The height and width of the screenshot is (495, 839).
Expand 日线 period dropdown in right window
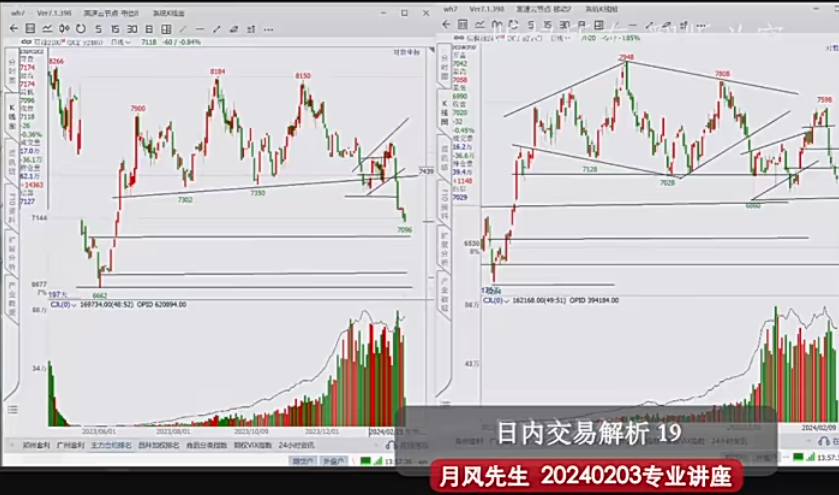click(560, 38)
